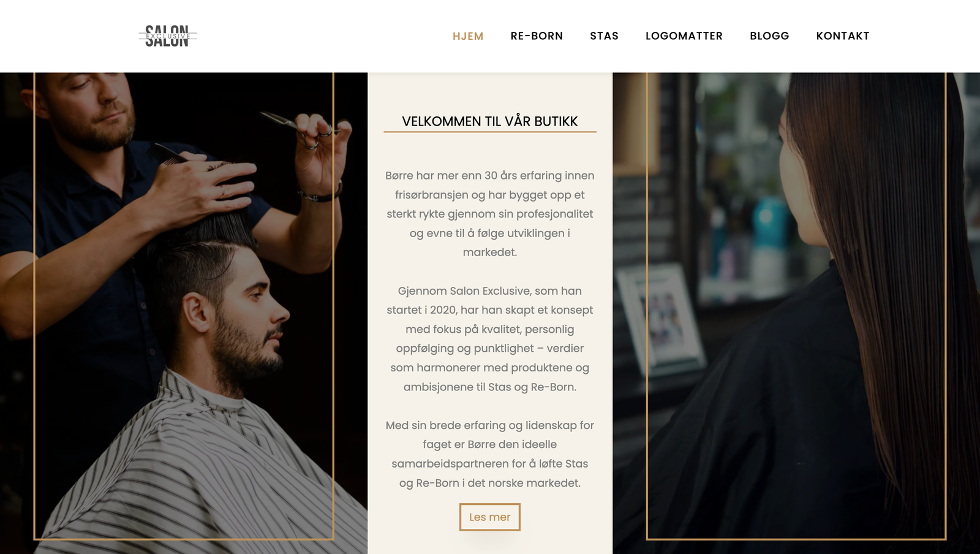The width and height of the screenshot is (980, 554).
Task: Click the paragraph starting Gjennom Salon Exclusive
Action: [490, 339]
